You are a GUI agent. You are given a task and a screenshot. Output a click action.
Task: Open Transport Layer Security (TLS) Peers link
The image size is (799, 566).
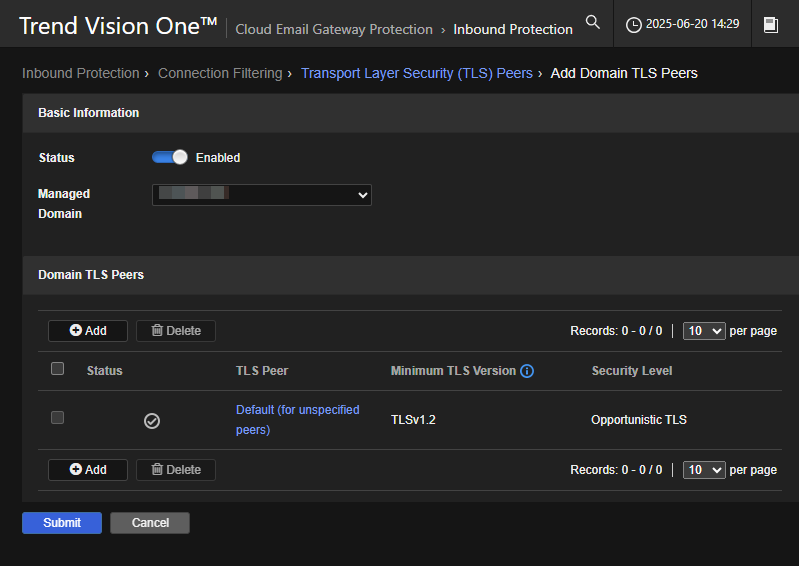[x=417, y=73]
